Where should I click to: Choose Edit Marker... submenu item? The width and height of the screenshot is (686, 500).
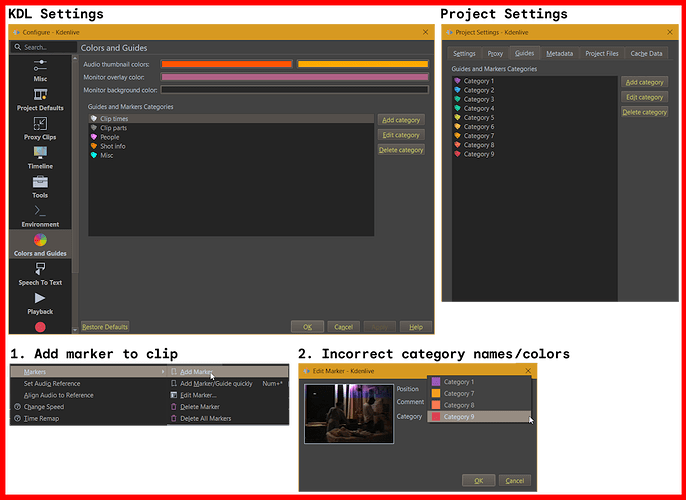pos(228,395)
